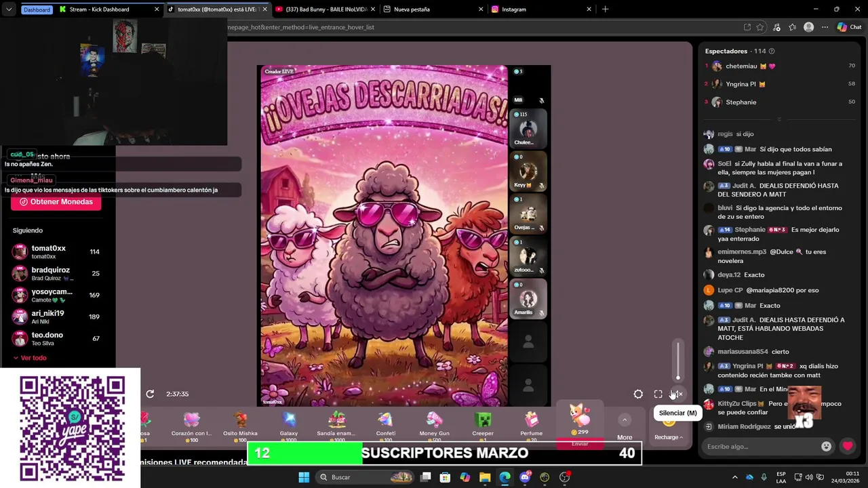Switch to Instagram tab
This screenshot has height=488, width=868.
point(540,9)
